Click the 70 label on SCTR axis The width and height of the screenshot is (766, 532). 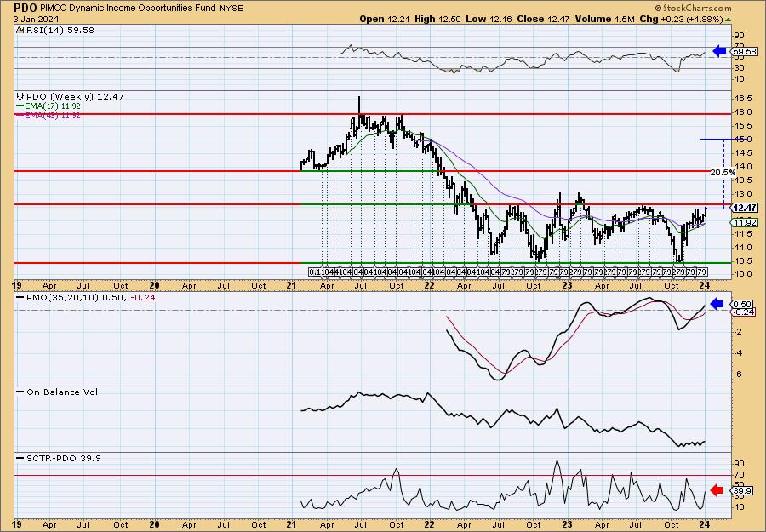click(740, 475)
